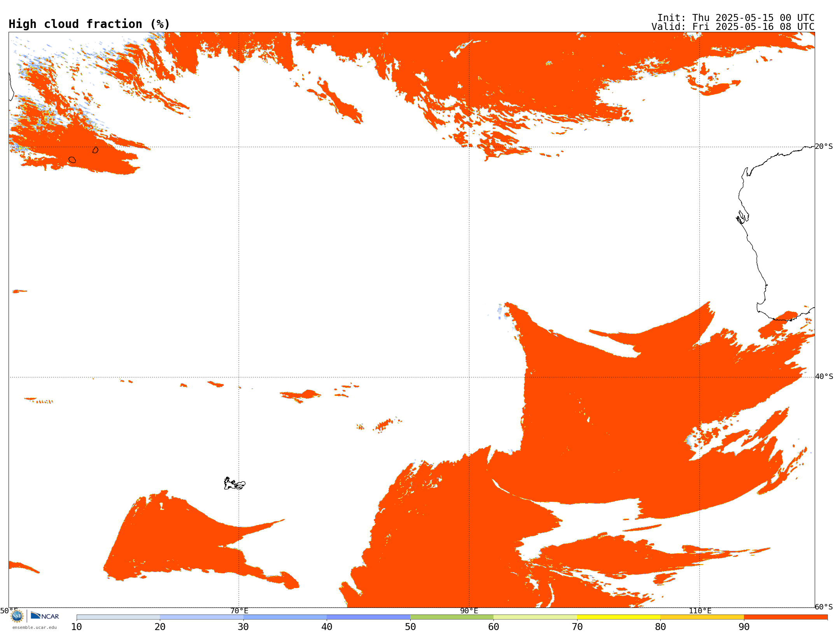The height and width of the screenshot is (632, 840).
Task: Click the colorbar tick label 70
Action: coord(577,627)
